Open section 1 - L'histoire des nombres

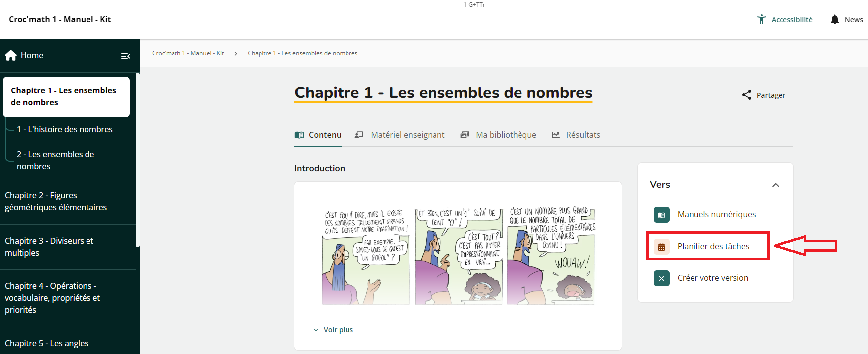[65, 129]
